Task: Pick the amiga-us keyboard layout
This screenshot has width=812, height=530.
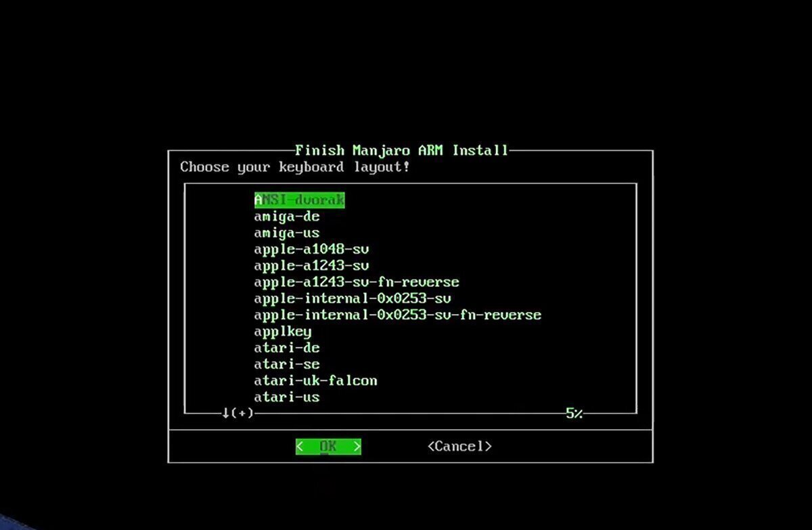Action: click(x=287, y=233)
